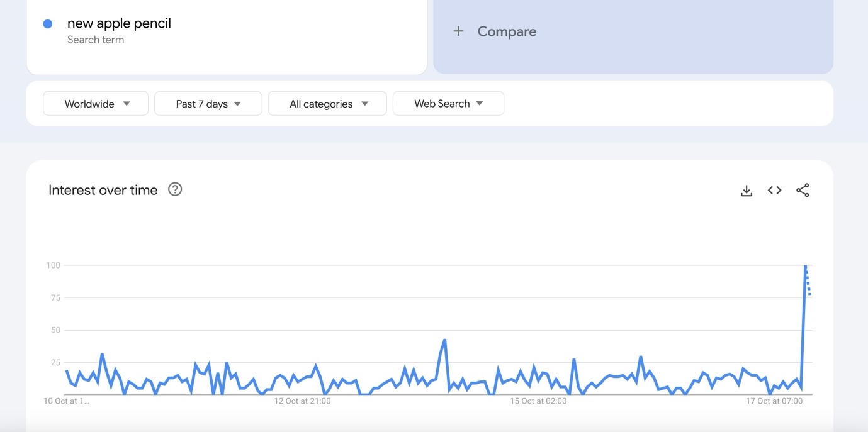Click the chart peak at 100
This screenshot has width=868, height=432.
(x=805, y=266)
